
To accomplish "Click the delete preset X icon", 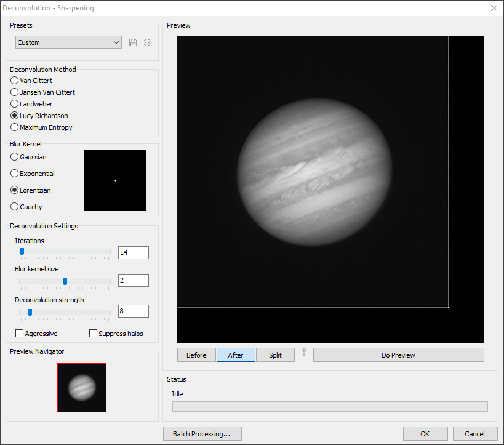I will point(147,42).
